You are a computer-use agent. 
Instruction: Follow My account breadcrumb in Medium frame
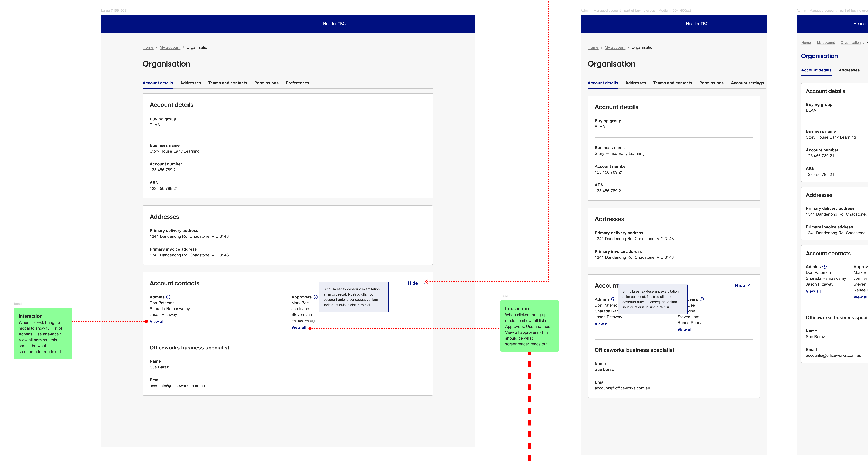click(615, 48)
